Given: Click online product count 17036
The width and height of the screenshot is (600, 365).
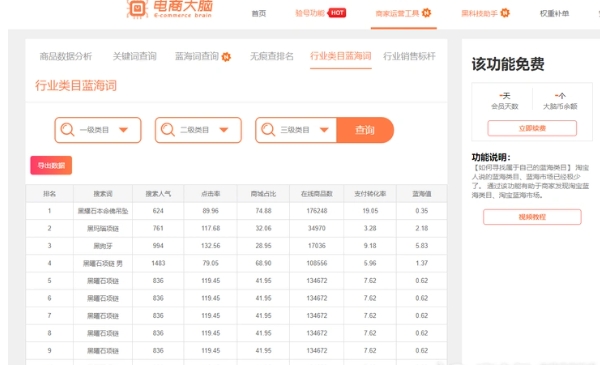Looking at the screenshot, I should coord(317,246).
